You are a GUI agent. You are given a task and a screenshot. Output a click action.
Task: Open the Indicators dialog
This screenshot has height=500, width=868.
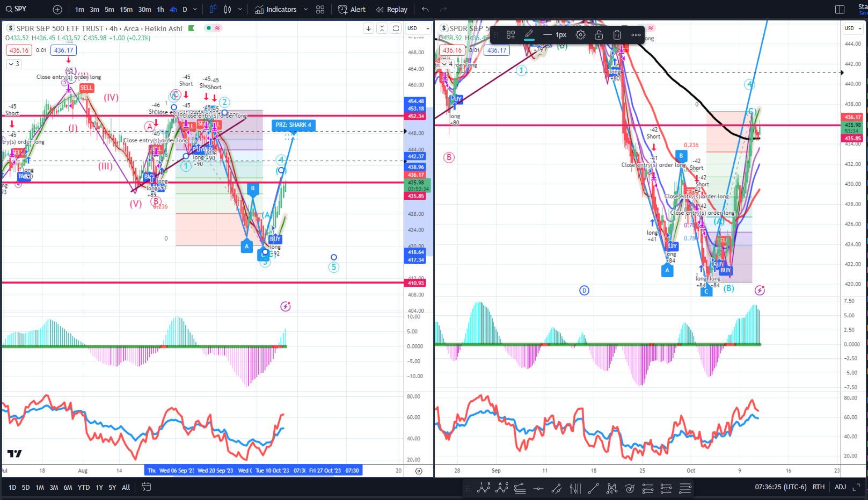pos(276,9)
